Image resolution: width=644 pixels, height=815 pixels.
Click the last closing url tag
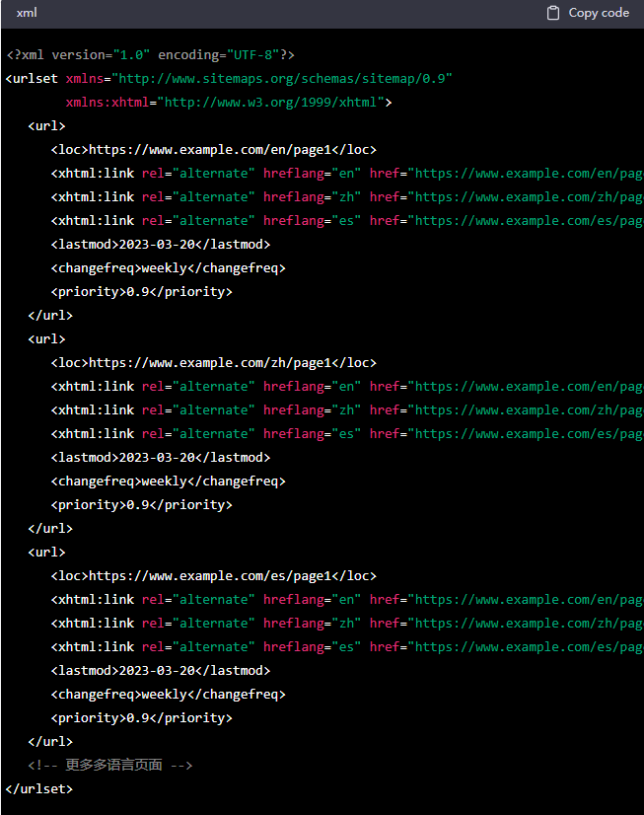[x=50, y=742]
